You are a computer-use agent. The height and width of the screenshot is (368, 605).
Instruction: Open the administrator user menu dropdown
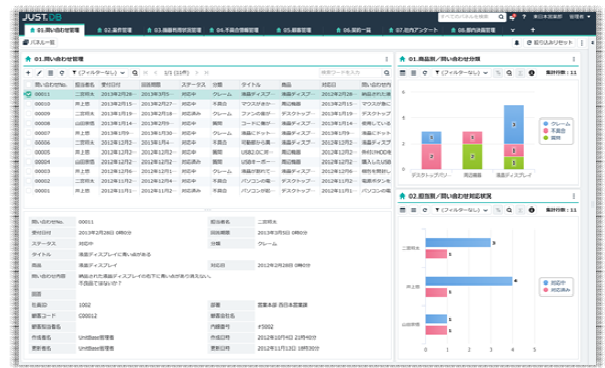tap(580, 17)
